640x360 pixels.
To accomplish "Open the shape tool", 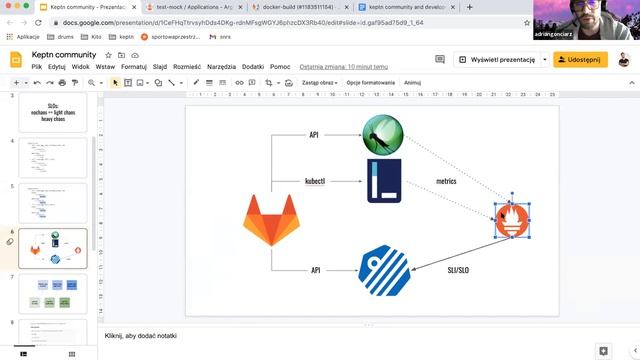I will click(158, 83).
